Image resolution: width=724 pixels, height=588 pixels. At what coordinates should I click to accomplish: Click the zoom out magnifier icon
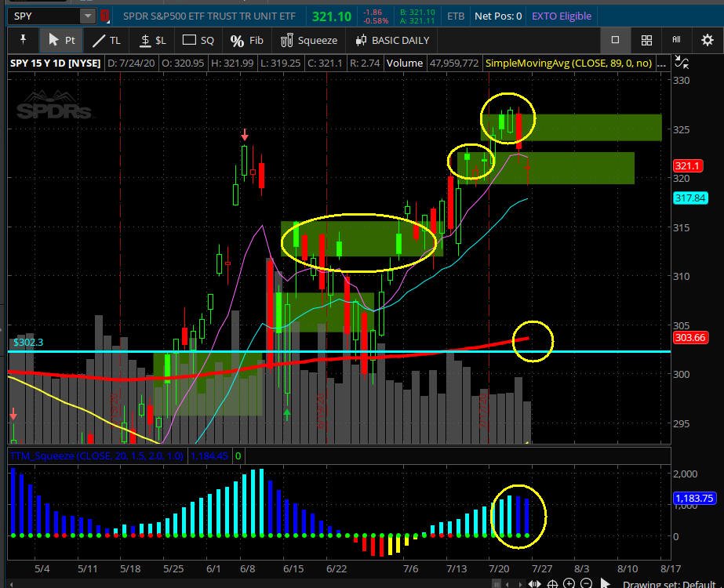586,584
